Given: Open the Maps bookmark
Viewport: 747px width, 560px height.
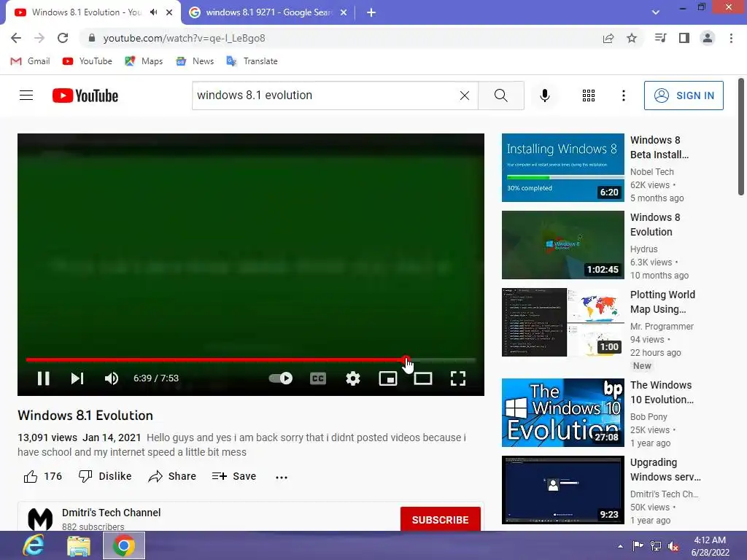Looking at the screenshot, I should tap(144, 61).
